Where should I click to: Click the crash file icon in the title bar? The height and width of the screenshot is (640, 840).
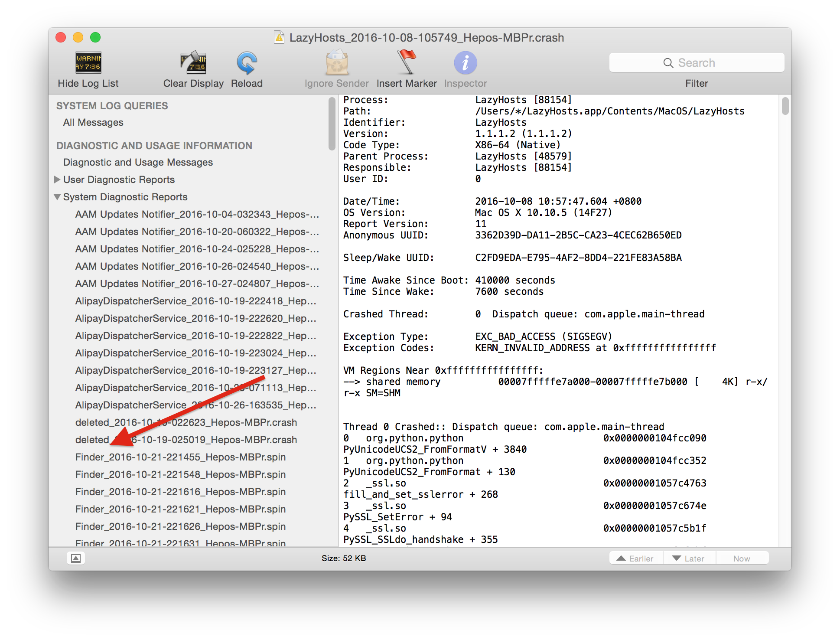[280, 38]
